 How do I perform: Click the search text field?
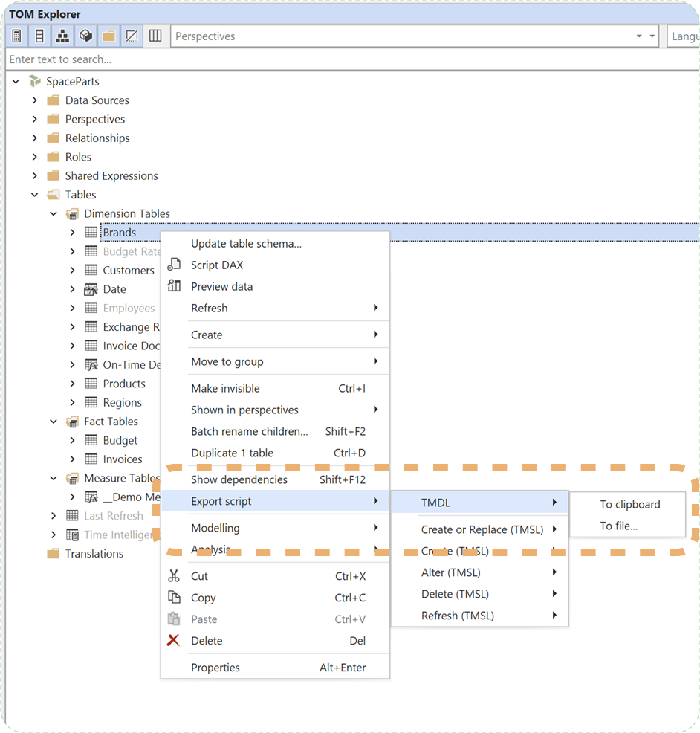(223, 59)
